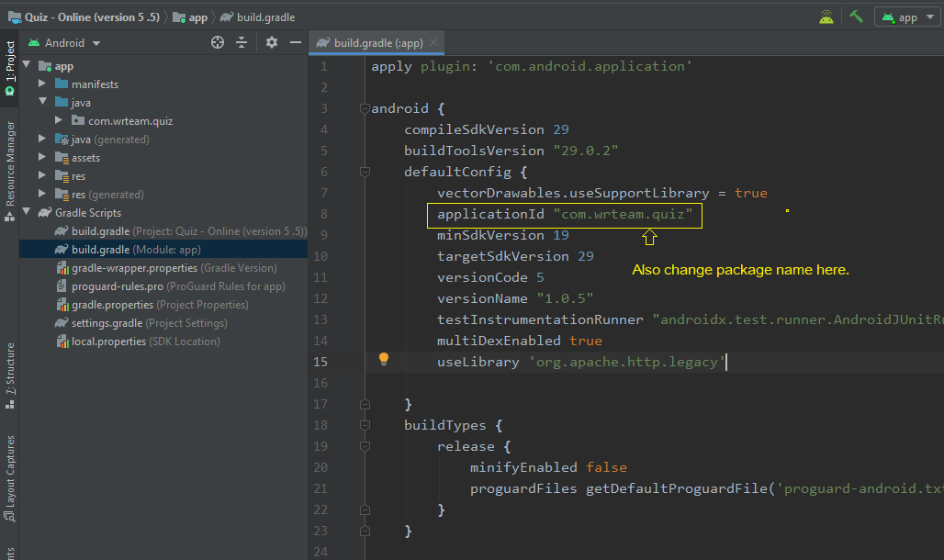Toggle the Project tool window button
Screen dimensions: 944x560
click(x=9, y=68)
